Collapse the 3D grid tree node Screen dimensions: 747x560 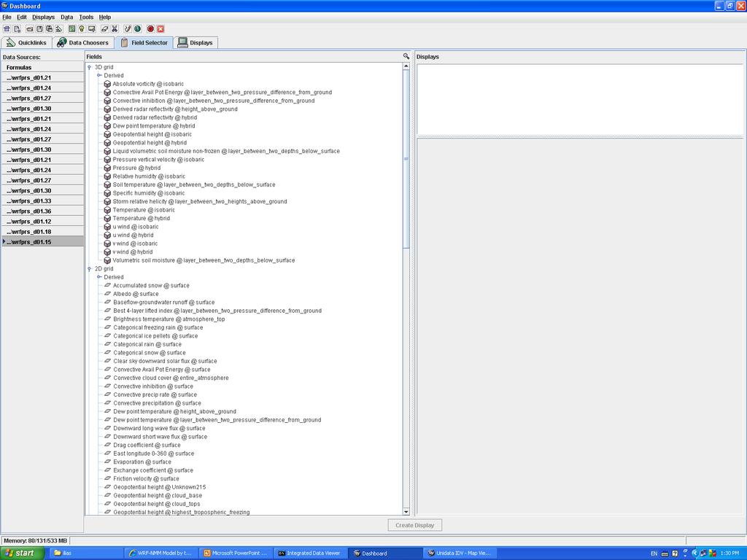(90, 67)
